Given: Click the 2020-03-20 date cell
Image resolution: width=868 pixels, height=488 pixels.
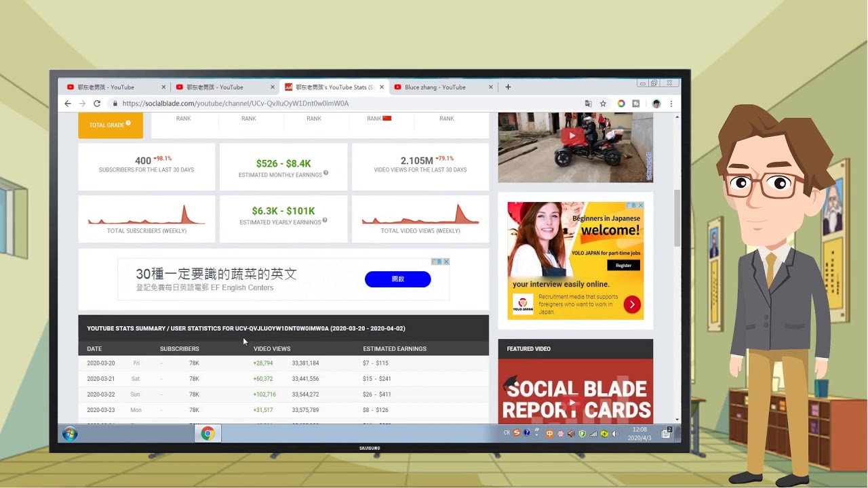Looking at the screenshot, I should click(x=101, y=363).
